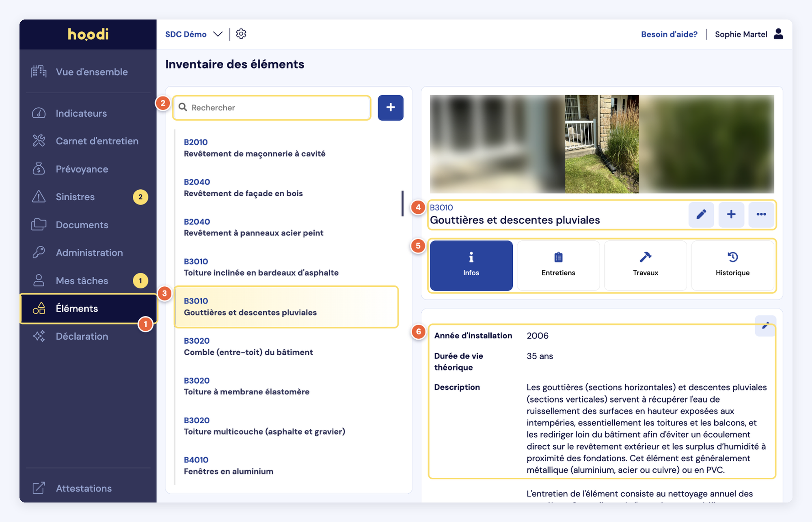The height and width of the screenshot is (522, 812).
Task: Go to Administration in the sidebar
Action: tap(88, 253)
